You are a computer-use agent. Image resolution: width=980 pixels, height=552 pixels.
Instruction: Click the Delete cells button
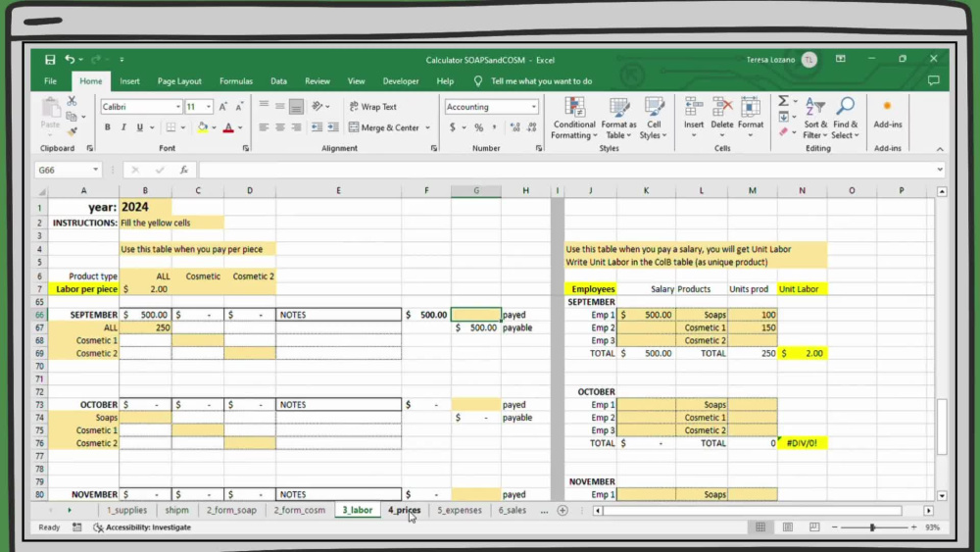pyautogui.click(x=722, y=119)
